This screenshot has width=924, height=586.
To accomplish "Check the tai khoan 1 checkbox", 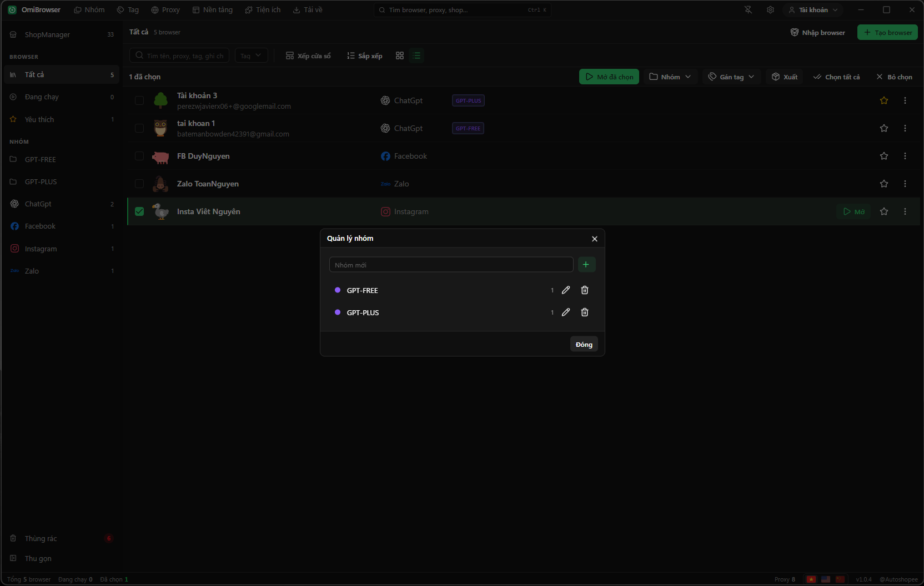I will 139,128.
